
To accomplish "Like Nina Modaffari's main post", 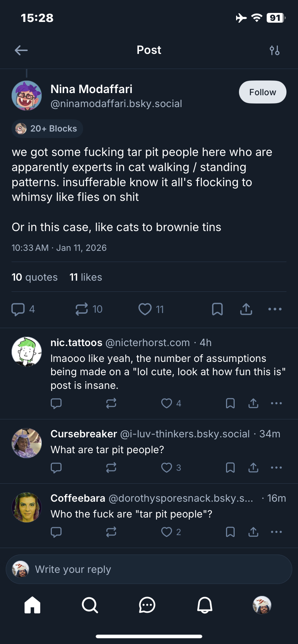I will point(145,309).
